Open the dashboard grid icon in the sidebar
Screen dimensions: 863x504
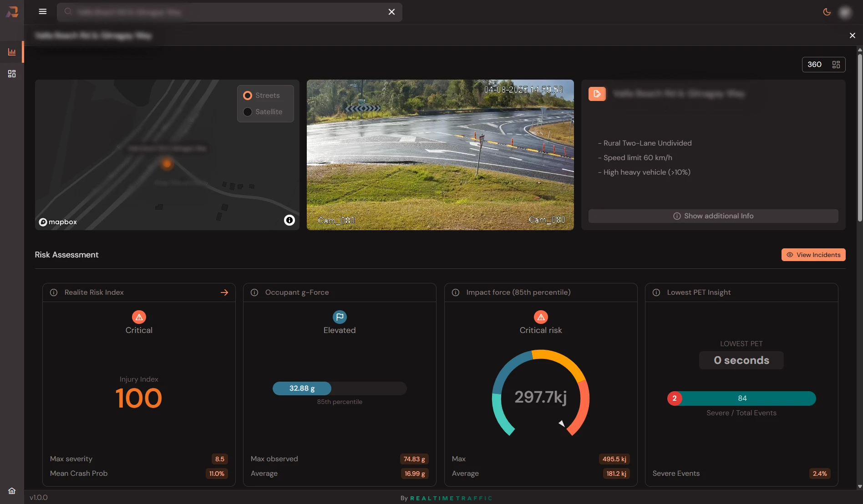(12, 74)
